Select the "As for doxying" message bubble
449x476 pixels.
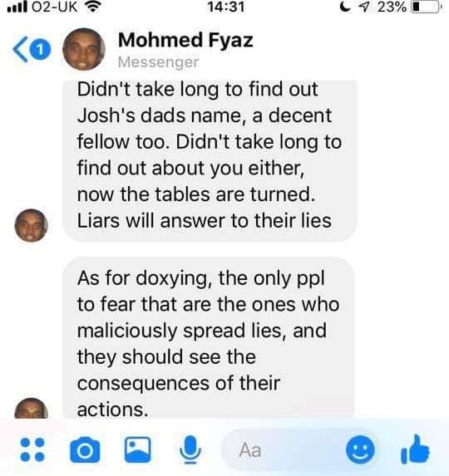208,337
